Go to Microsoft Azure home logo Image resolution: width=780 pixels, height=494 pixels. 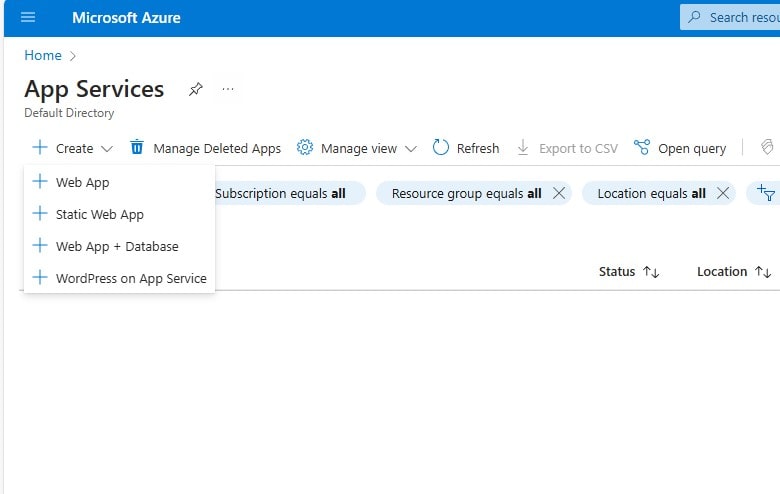click(126, 18)
